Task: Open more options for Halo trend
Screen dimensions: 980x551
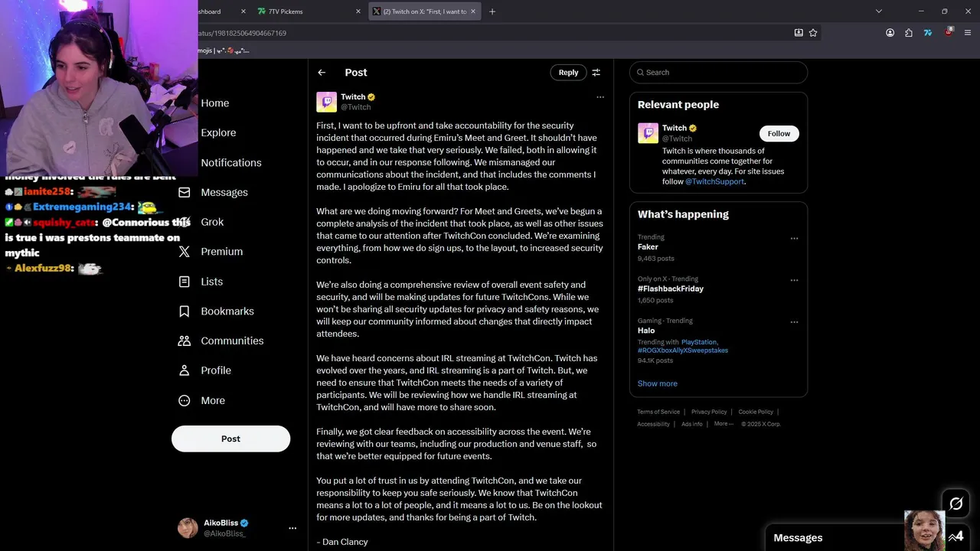Action: 794,322
